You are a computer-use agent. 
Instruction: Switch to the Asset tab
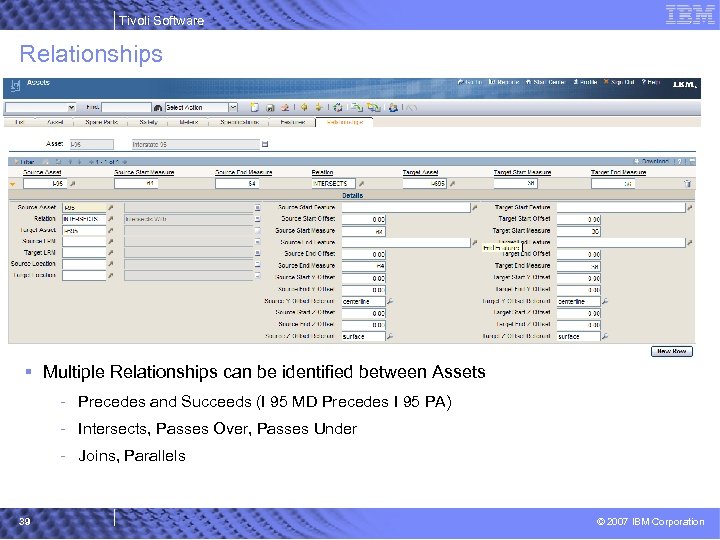click(x=55, y=122)
